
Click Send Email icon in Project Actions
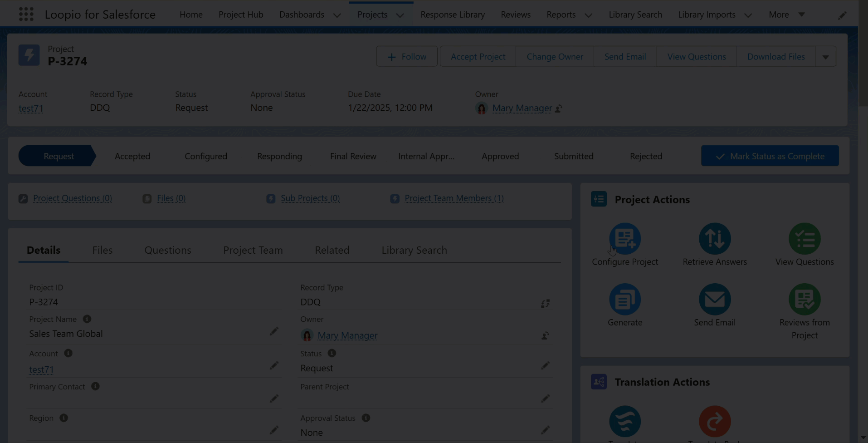pyautogui.click(x=715, y=299)
